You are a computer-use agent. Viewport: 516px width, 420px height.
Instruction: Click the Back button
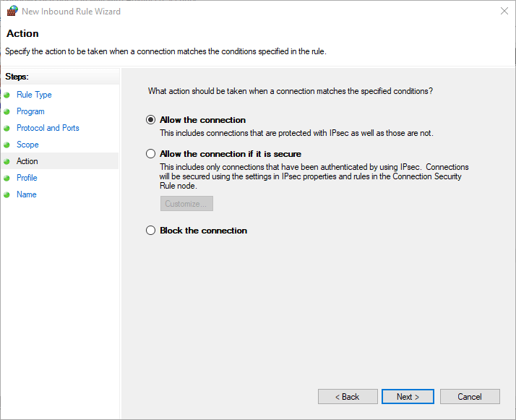(348, 397)
